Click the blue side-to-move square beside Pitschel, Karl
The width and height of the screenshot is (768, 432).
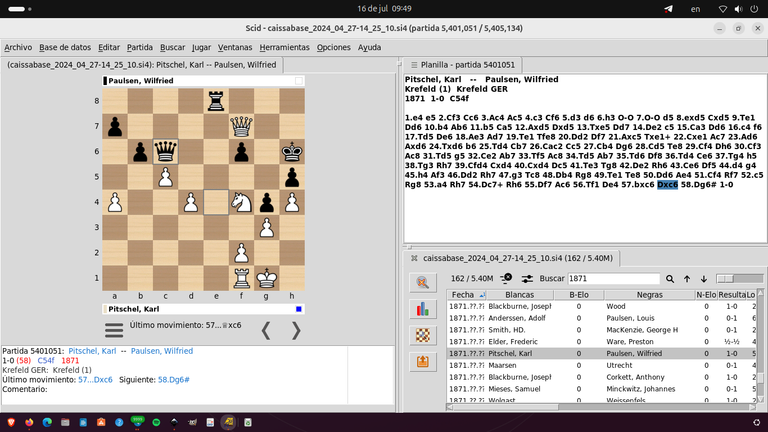(299, 309)
